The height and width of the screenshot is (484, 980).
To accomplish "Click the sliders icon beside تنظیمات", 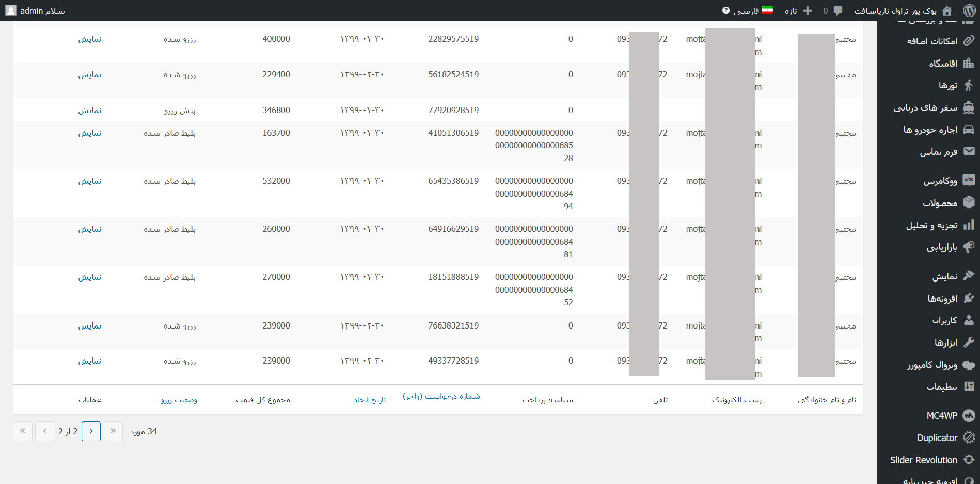I will click(969, 386).
